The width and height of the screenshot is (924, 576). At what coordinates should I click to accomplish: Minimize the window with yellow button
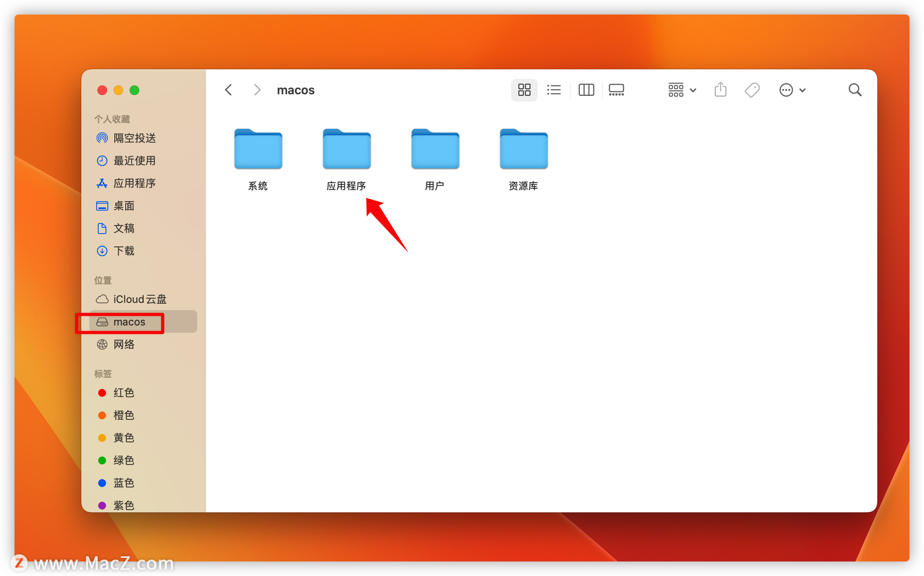click(x=118, y=90)
